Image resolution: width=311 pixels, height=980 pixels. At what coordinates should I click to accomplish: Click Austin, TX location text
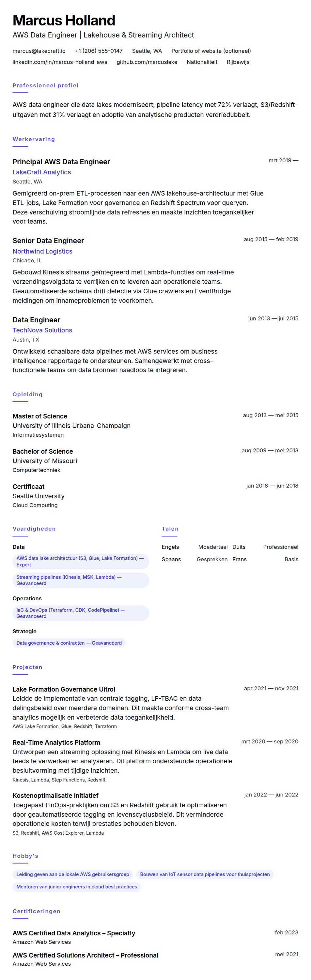coord(26,339)
